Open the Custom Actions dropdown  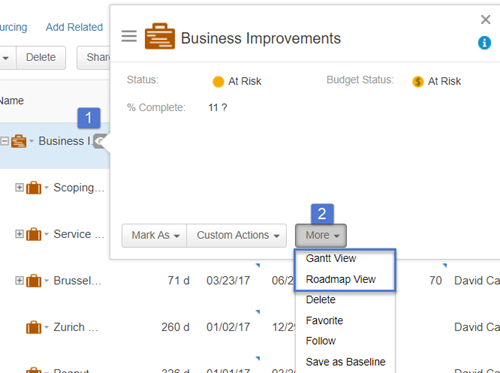pyautogui.click(x=237, y=235)
